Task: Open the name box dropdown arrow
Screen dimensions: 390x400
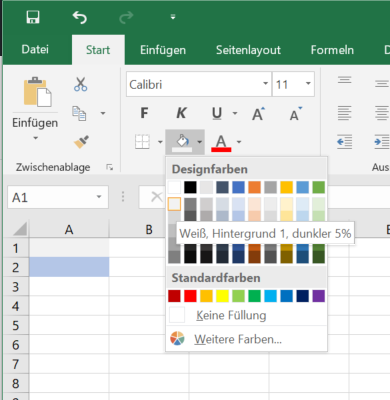Action: click(x=99, y=197)
